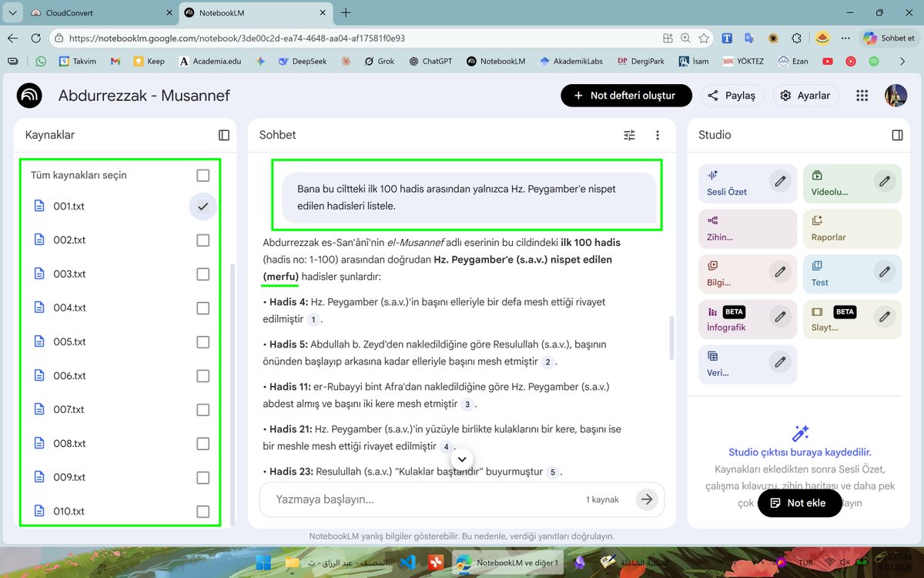The image size is (924, 578).
Task: Open citation 5 after Hadis 23
Action: pos(552,472)
